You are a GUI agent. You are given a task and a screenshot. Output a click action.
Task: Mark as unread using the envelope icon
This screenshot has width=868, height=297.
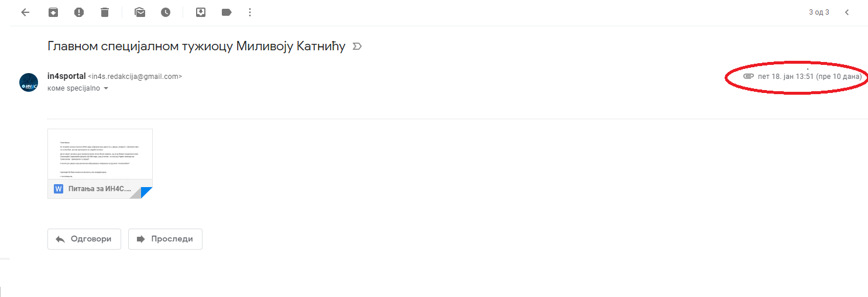[140, 12]
